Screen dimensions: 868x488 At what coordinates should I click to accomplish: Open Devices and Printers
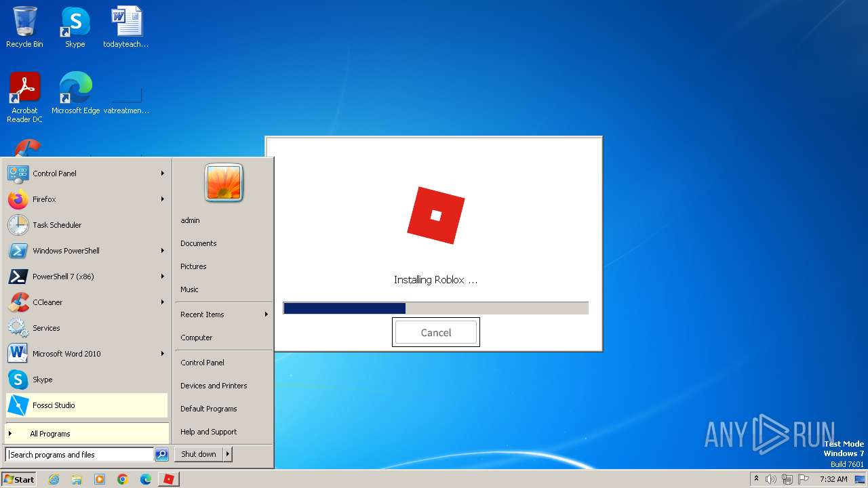(214, 386)
